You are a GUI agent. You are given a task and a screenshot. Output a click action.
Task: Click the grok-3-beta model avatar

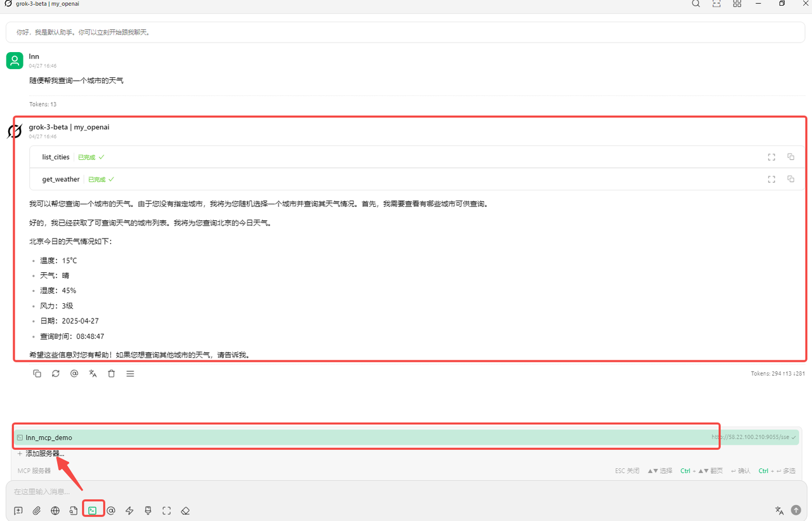[15, 131]
